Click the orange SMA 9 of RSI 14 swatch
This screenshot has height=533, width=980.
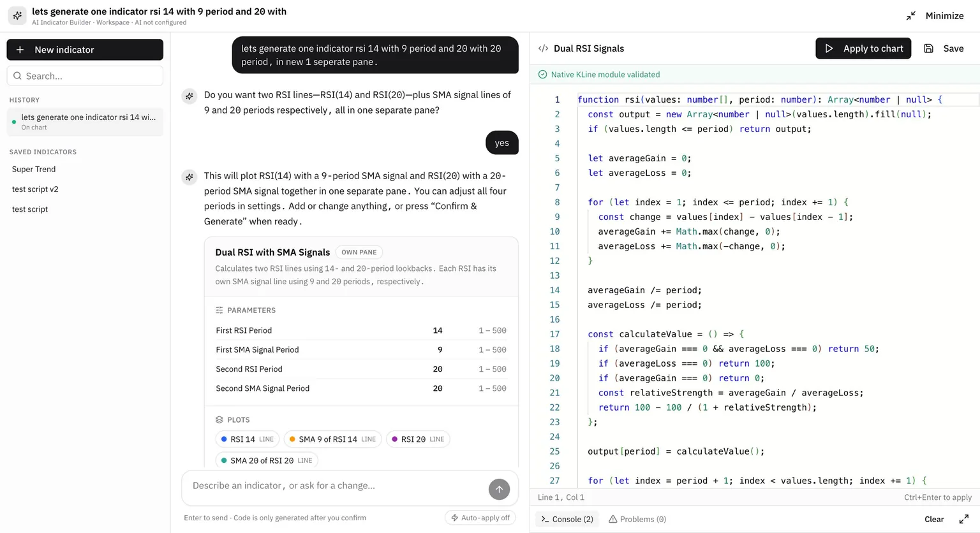292,439
